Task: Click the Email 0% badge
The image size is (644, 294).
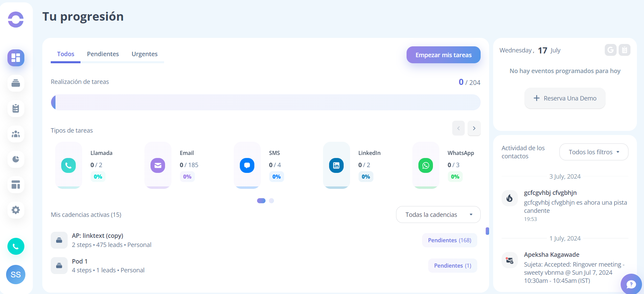Action: (187, 177)
